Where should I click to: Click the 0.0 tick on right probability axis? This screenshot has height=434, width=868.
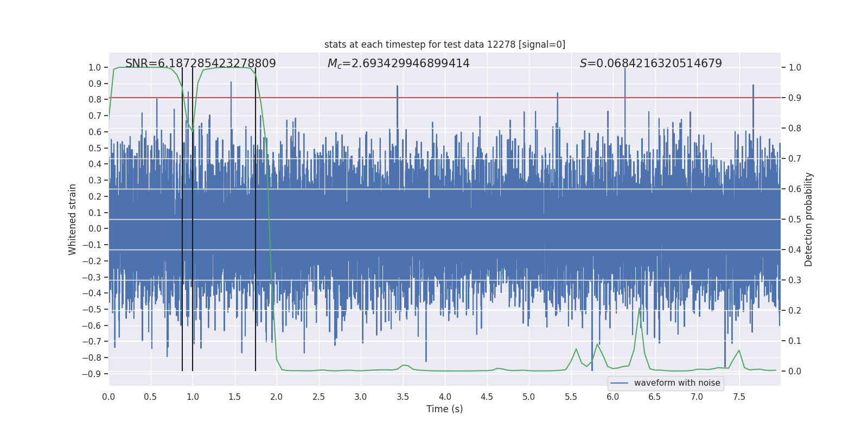point(794,372)
